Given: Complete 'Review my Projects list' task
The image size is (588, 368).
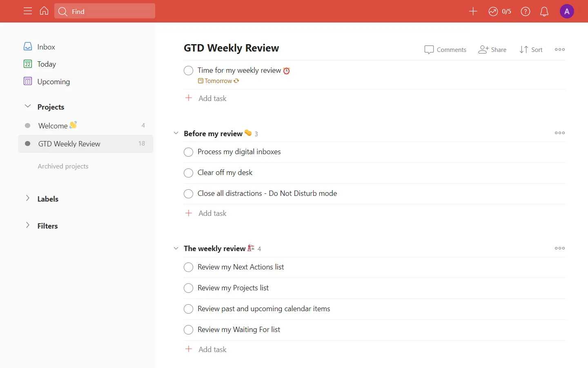Looking at the screenshot, I should [x=188, y=288].
